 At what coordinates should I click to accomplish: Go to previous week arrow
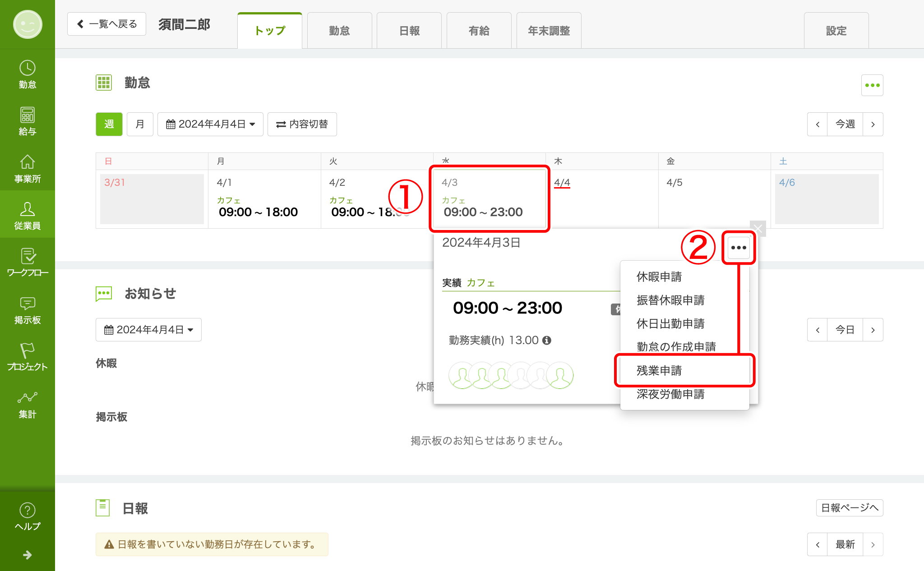click(817, 124)
